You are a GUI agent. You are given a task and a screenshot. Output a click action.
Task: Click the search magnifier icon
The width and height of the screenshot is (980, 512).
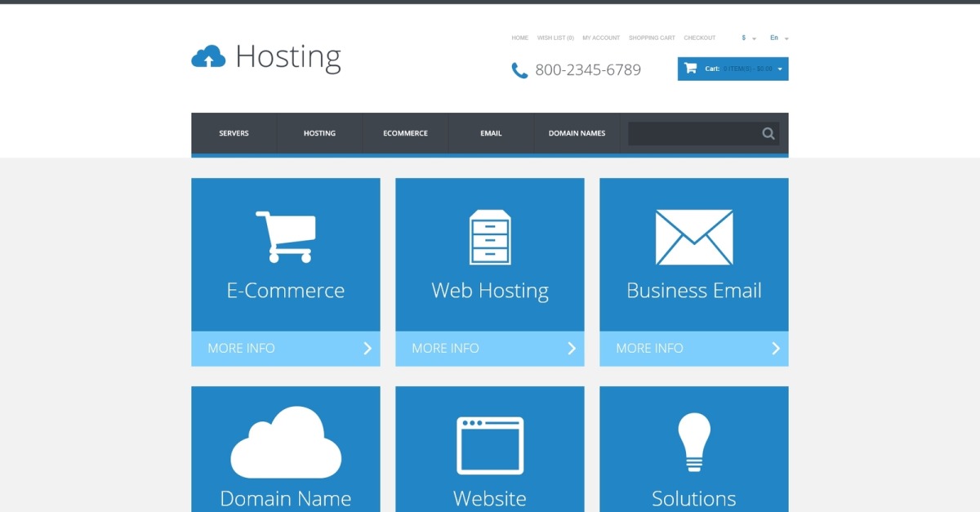768,134
